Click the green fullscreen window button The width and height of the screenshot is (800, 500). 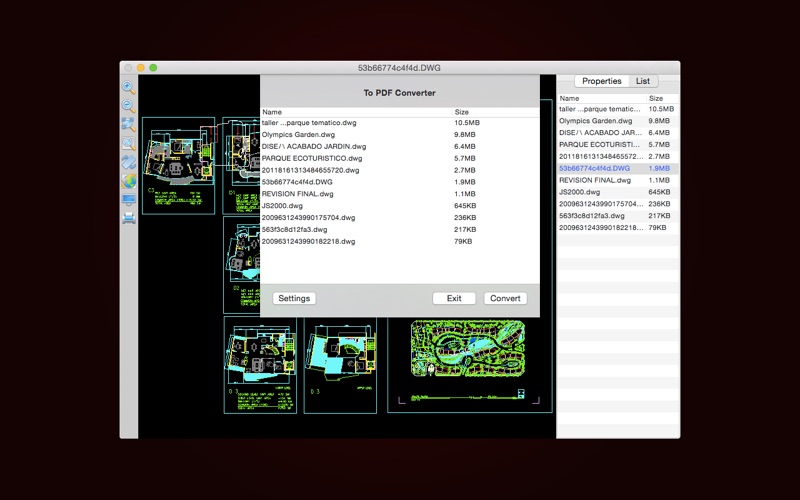[x=153, y=68]
